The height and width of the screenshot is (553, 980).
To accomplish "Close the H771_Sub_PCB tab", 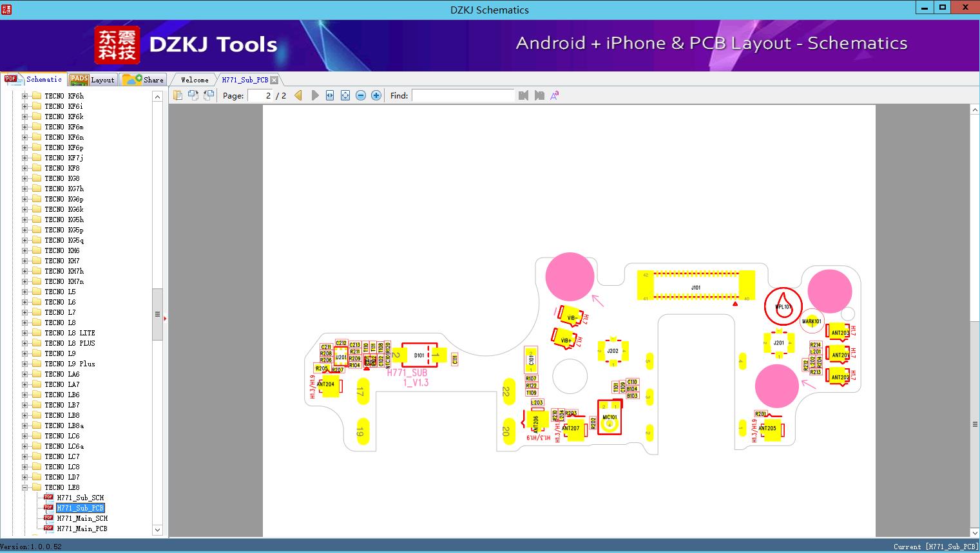I will click(274, 80).
